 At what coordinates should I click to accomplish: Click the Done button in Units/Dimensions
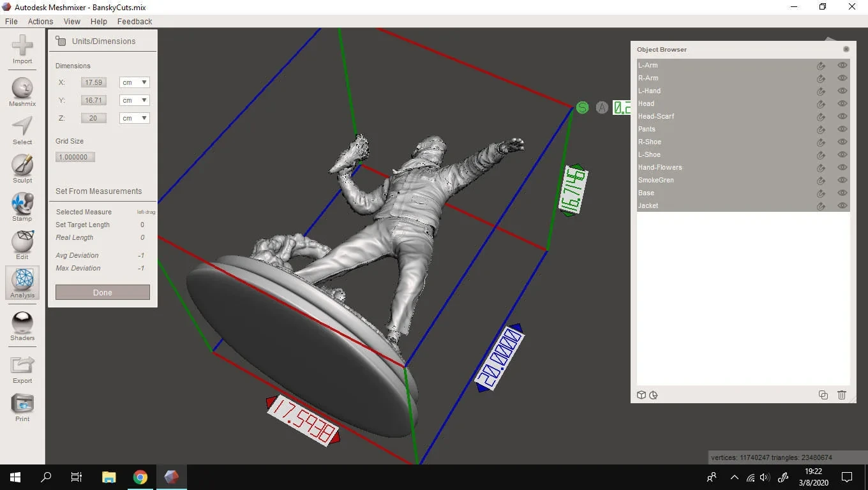coord(102,292)
